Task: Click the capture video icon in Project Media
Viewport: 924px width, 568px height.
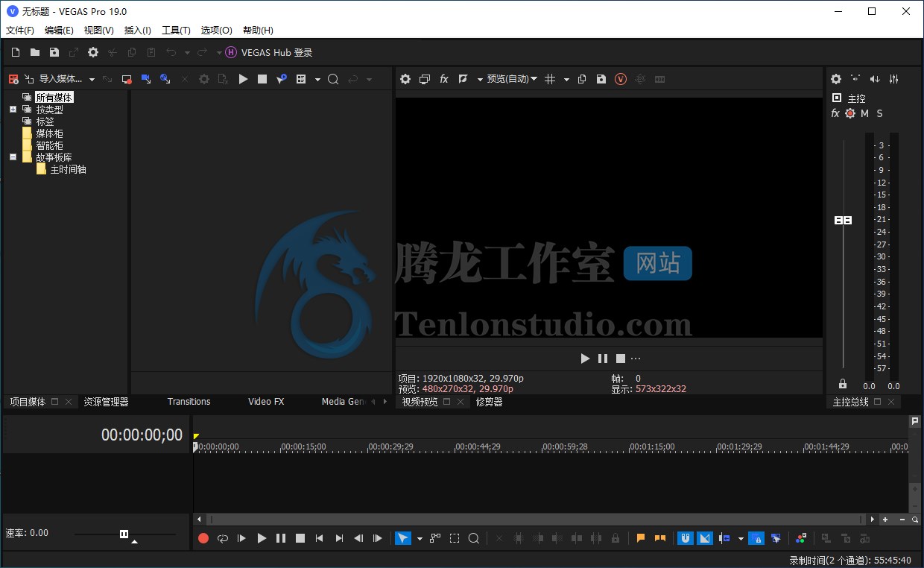Action: [127, 79]
